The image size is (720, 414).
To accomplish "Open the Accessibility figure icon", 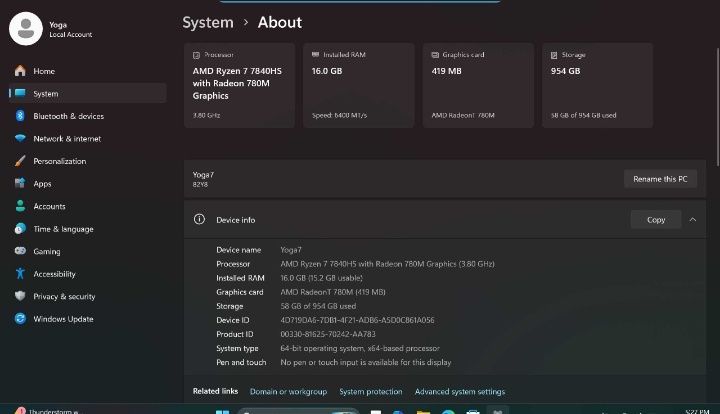I will pyautogui.click(x=20, y=273).
